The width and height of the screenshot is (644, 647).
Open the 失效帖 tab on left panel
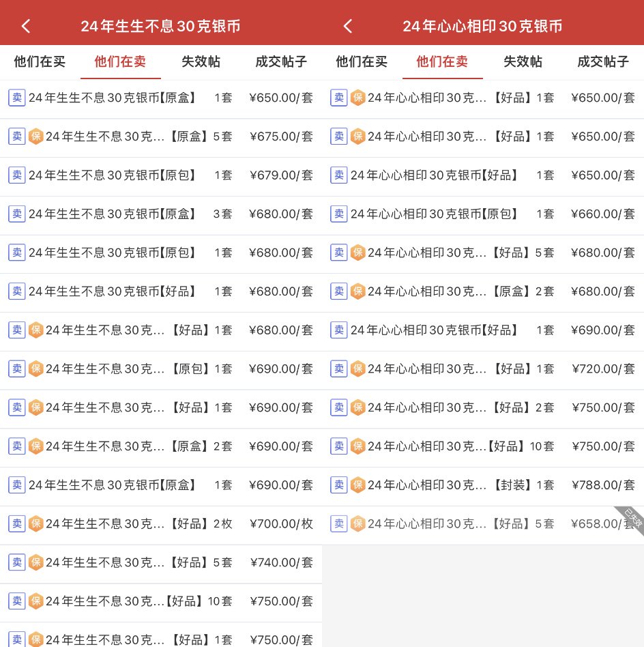pos(201,61)
